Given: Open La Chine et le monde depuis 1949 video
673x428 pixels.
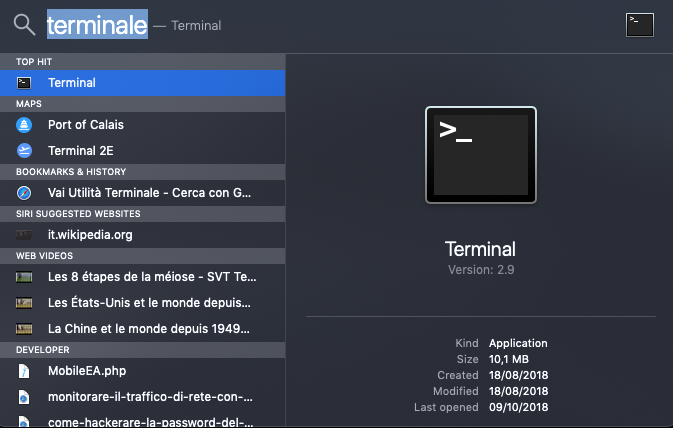Looking at the screenshot, I should (142, 328).
